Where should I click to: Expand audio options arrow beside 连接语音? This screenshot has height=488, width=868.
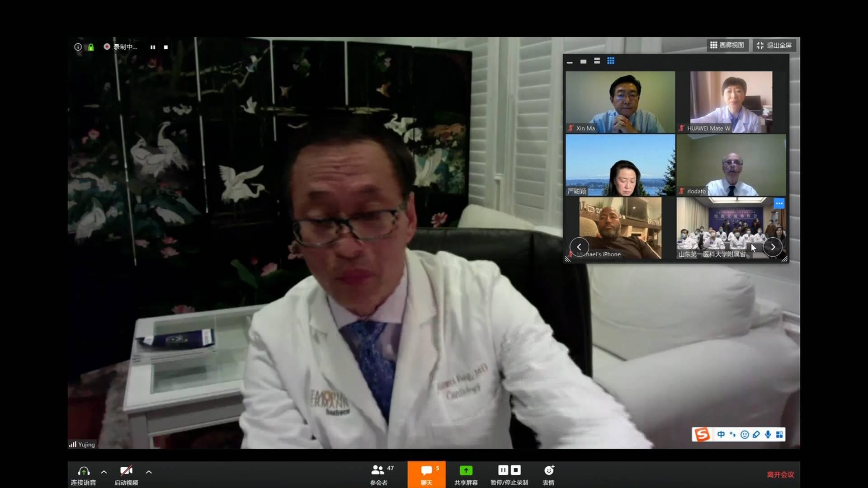coord(104,472)
